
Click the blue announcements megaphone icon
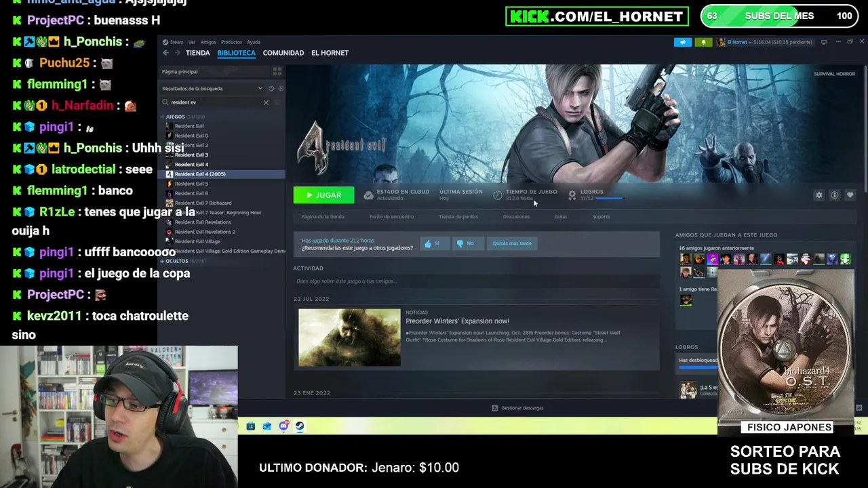click(x=683, y=42)
